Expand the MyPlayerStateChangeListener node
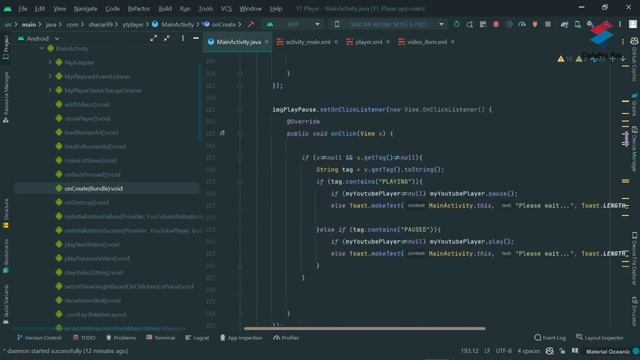 coord(50,90)
